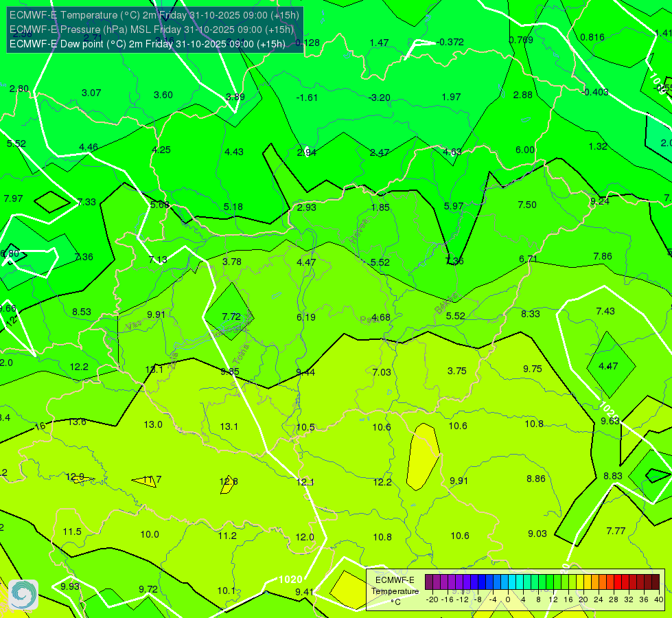Click the value 10.0
Image resolution: width=672 pixels, height=618 pixels.
(150, 534)
